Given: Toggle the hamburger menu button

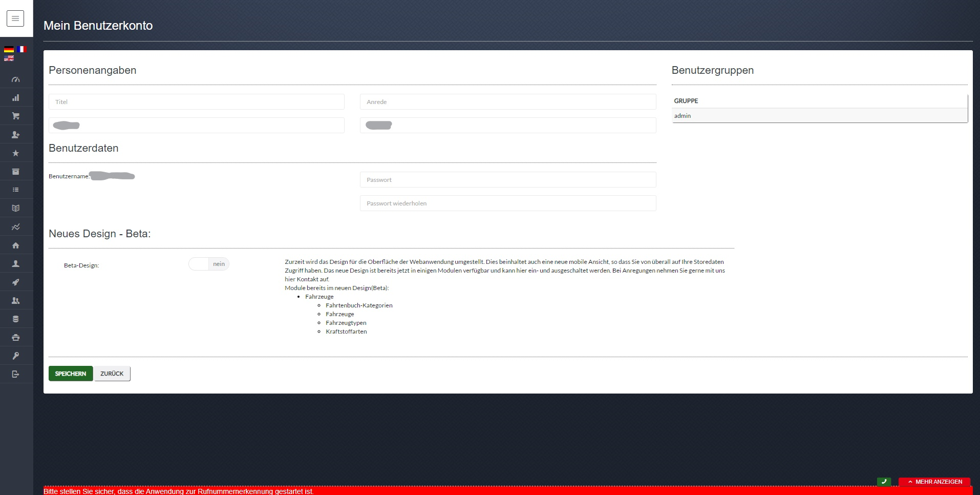Looking at the screenshot, I should [15, 18].
